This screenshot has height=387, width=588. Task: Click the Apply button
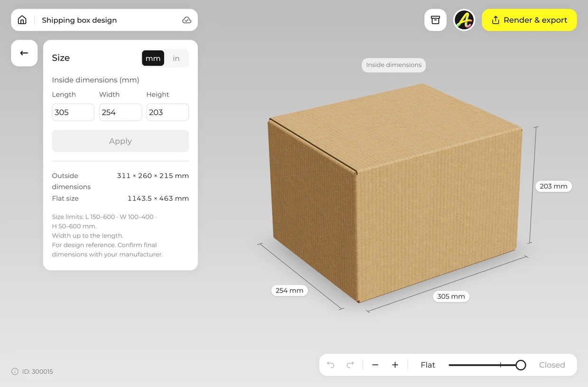[120, 141]
